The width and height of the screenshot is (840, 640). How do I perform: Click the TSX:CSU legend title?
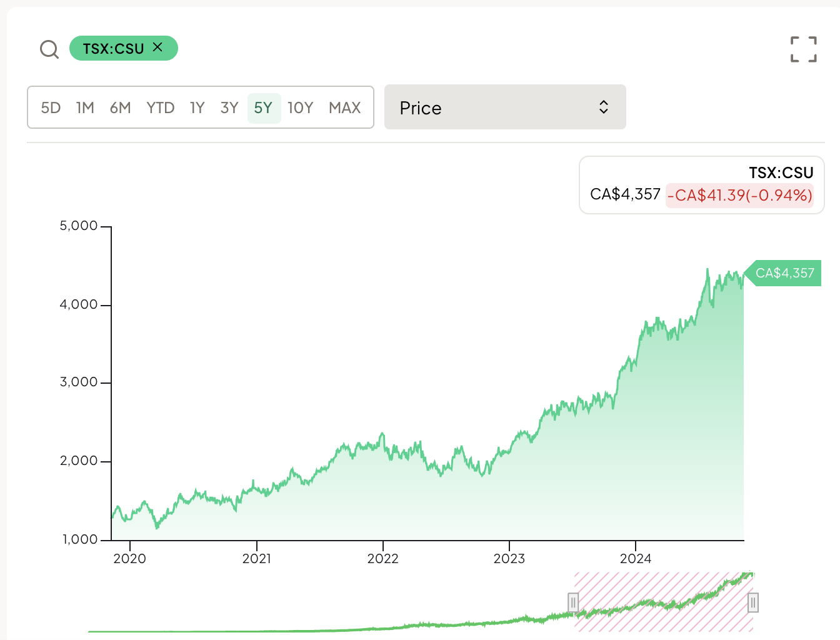point(781,173)
